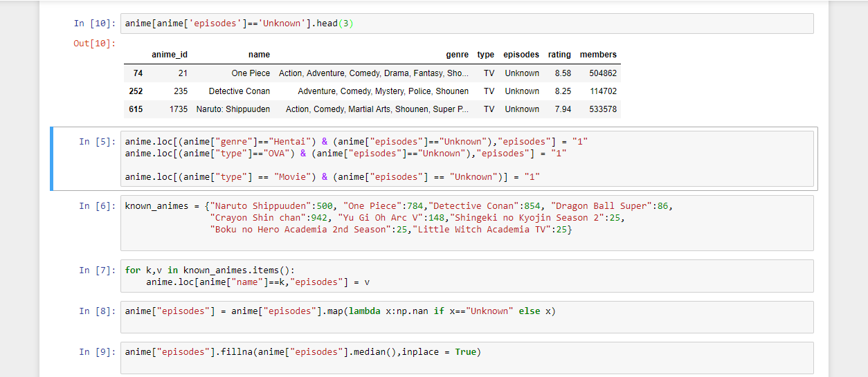This screenshot has height=377, width=868.
Task: Click the anime_id value 21
Action: pos(183,73)
